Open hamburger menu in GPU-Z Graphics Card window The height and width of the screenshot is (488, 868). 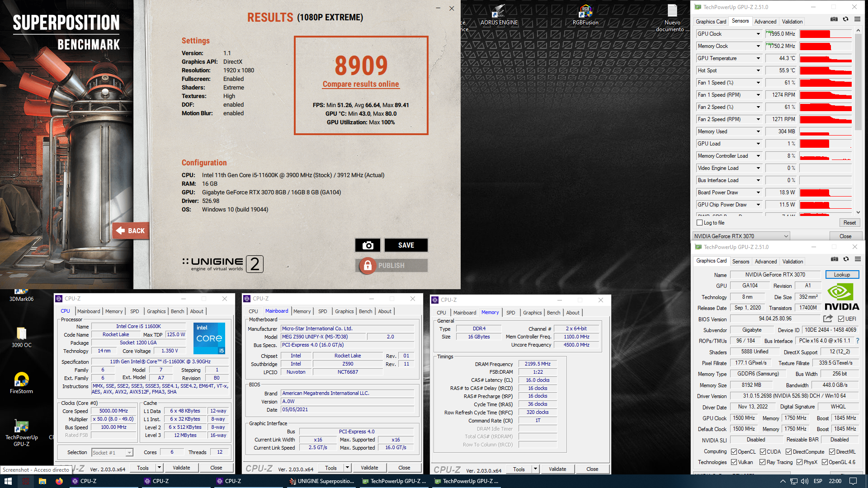(858, 259)
